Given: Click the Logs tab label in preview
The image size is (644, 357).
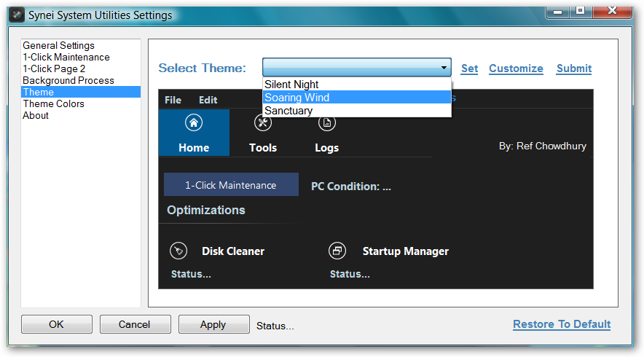Looking at the screenshot, I should tap(327, 148).
